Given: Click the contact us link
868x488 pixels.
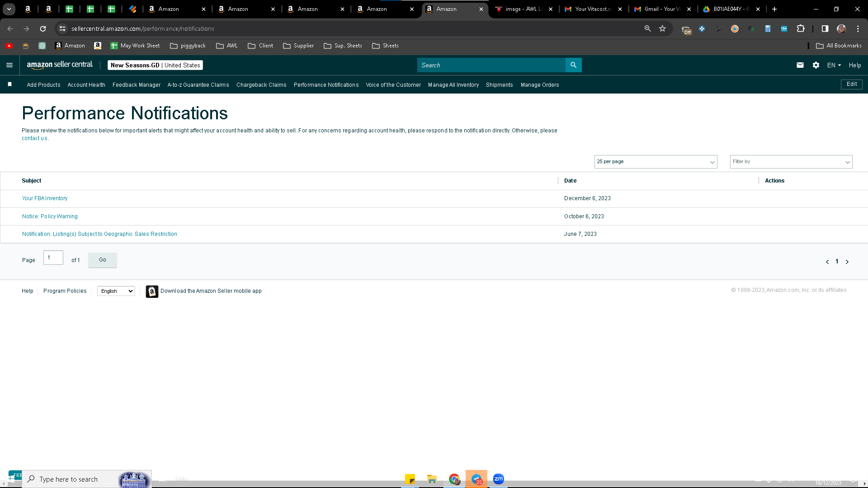Looking at the screenshot, I should pyautogui.click(x=34, y=138).
